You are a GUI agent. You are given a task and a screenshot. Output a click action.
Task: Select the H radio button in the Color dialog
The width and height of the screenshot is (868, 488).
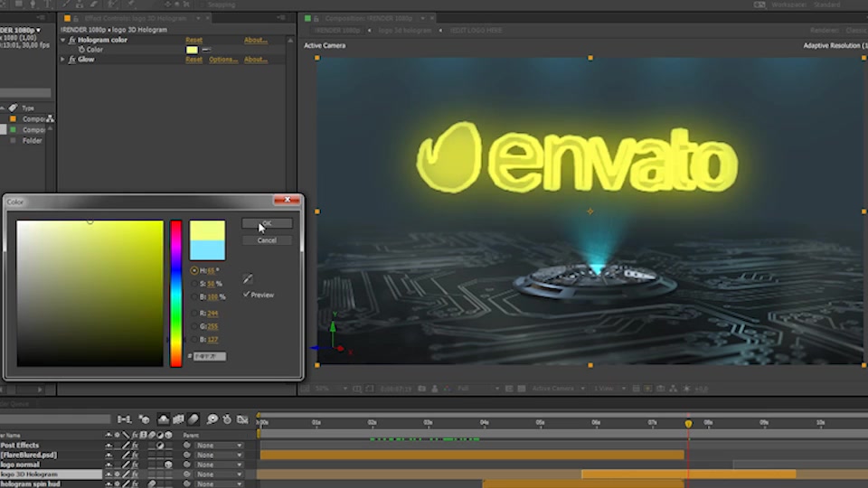[194, 270]
